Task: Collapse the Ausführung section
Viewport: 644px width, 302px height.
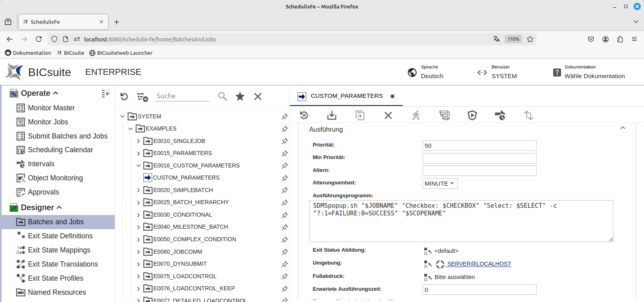Action: [623, 128]
